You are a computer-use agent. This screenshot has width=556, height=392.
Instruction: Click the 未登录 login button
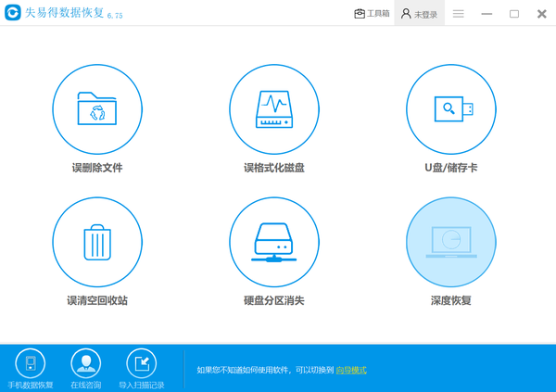click(419, 14)
